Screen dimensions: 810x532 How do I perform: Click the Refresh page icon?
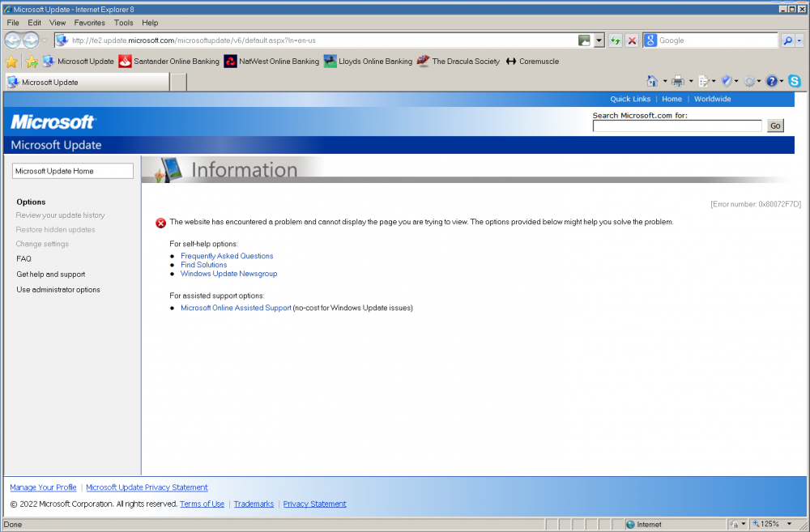coord(616,40)
